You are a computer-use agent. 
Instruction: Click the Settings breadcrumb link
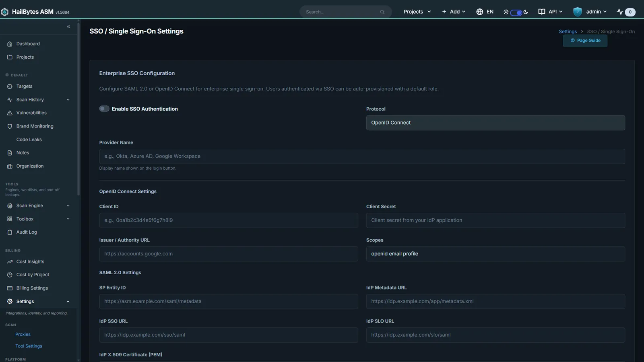click(568, 31)
